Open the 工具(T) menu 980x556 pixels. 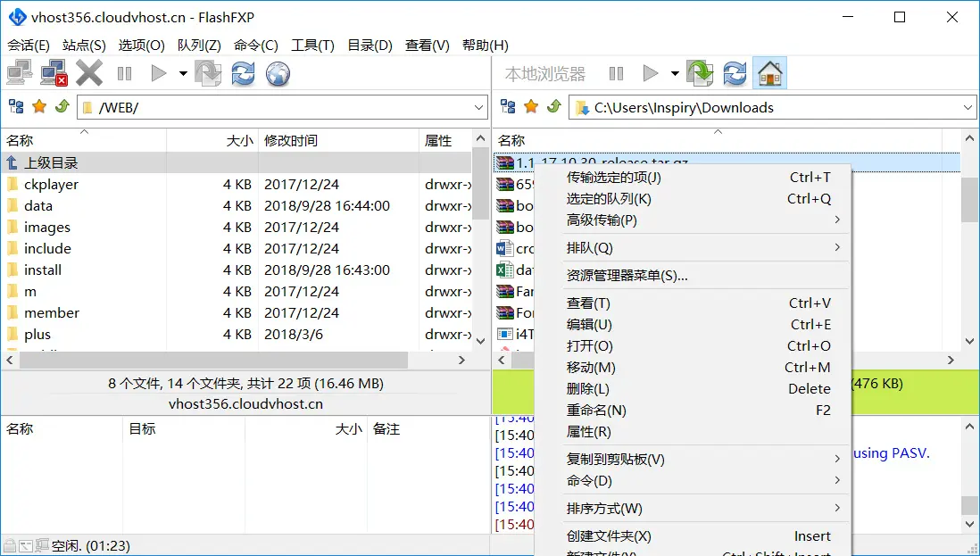click(x=313, y=45)
